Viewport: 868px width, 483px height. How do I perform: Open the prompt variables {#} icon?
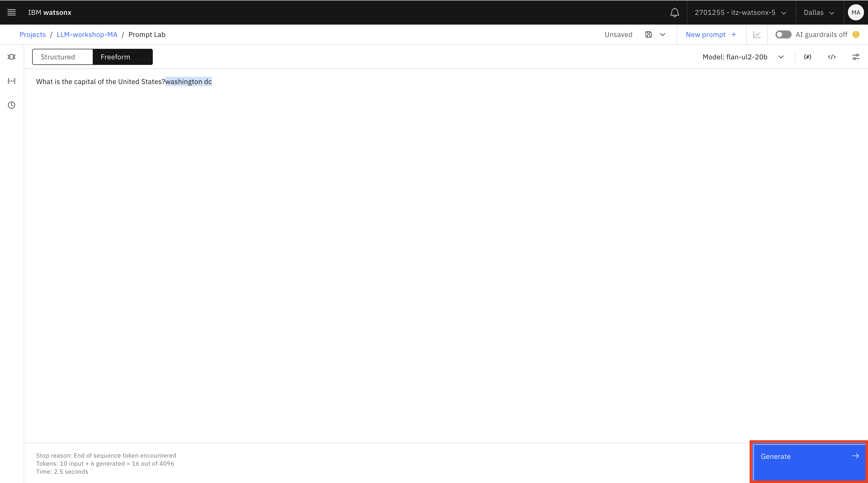click(807, 57)
